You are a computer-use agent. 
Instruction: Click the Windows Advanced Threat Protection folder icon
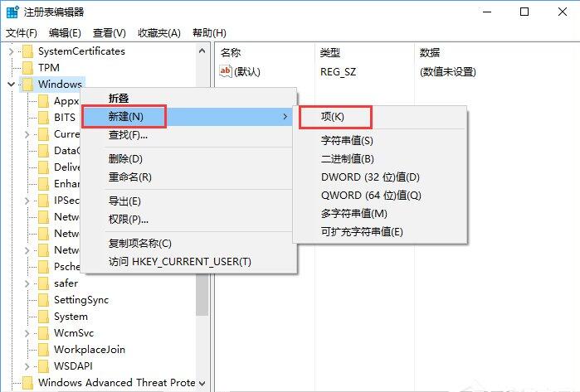(x=27, y=383)
